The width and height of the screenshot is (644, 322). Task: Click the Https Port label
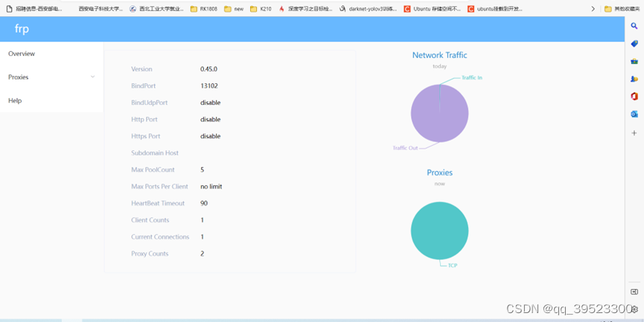pyautogui.click(x=146, y=136)
